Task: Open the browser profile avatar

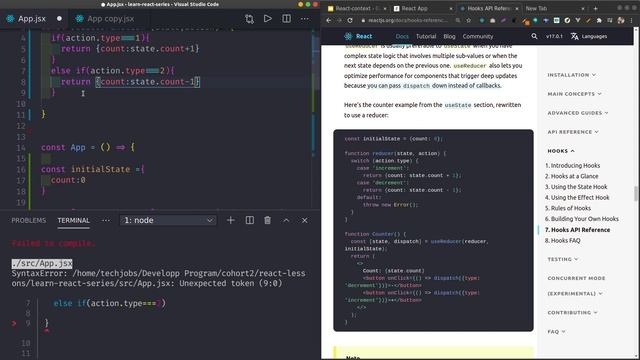Action: pos(621,20)
